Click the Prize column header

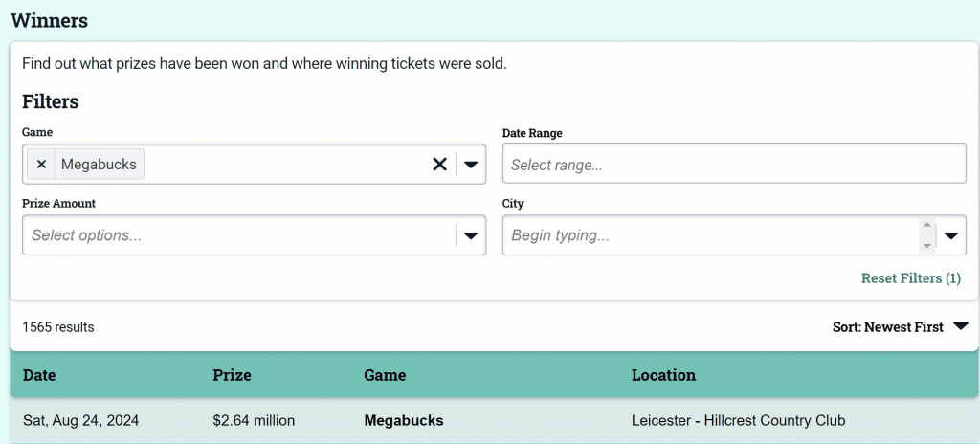pos(230,375)
